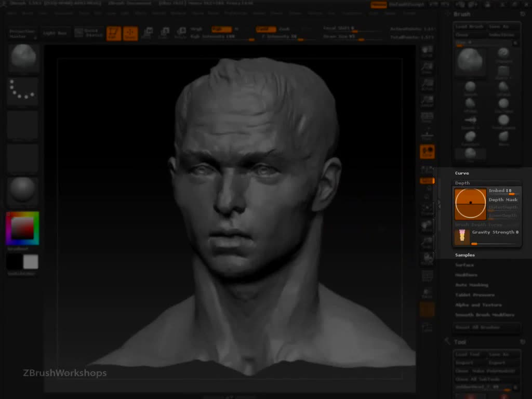Viewport: 532px width, 399px height.
Task: Toggle the orange Zadd button
Action: [265, 29]
